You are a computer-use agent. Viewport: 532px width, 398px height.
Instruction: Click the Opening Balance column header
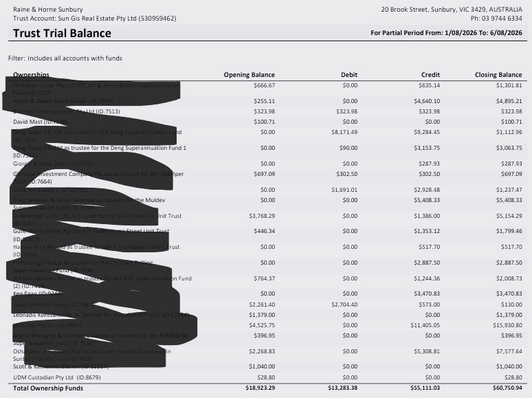click(249, 75)
